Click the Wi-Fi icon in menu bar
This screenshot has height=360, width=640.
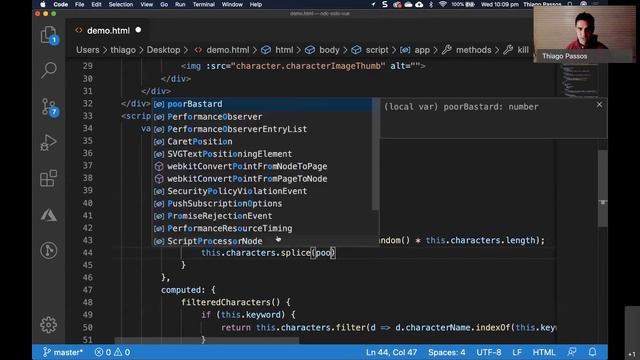(442, 4)
